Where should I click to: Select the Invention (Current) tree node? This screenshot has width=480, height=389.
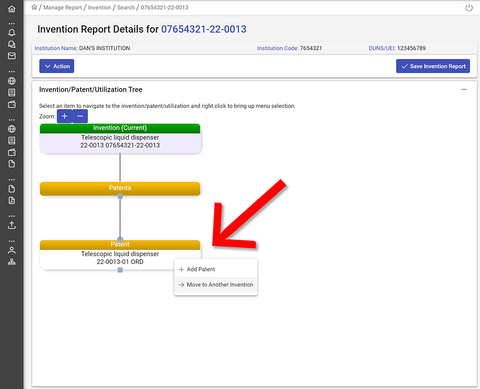tap(120, 138)
